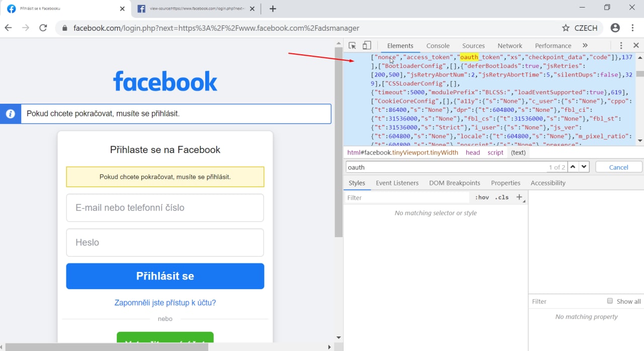The image size is (644, 351).
Task: Open the Chrome three-dot menu
Action: click(632, 28)
